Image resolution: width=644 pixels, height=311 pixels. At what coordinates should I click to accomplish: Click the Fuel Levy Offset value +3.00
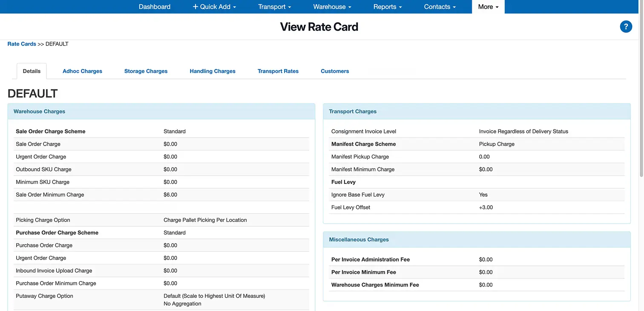tap(486, 207)
